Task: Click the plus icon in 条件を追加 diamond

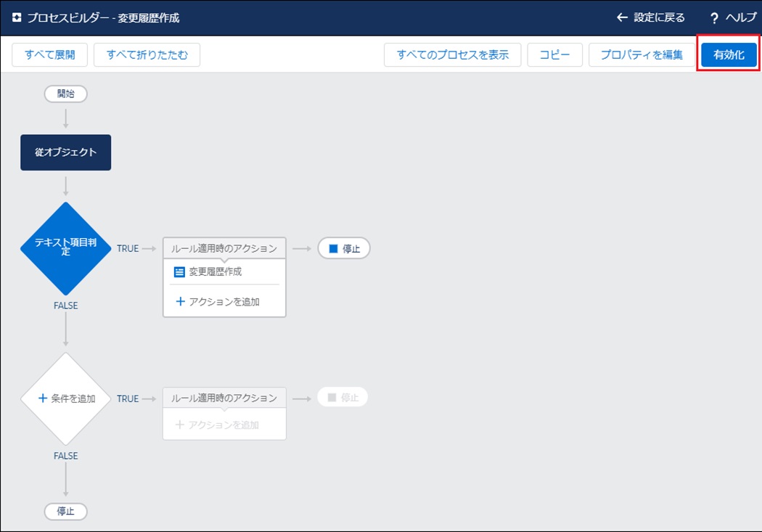Action: [x=42, y=398]
